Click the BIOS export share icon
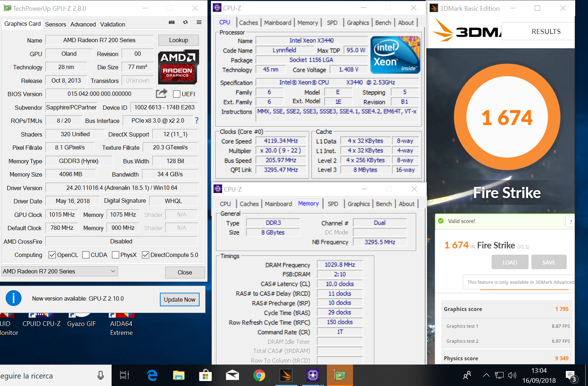This screenshot has height=386, width=588. (162, 93)
